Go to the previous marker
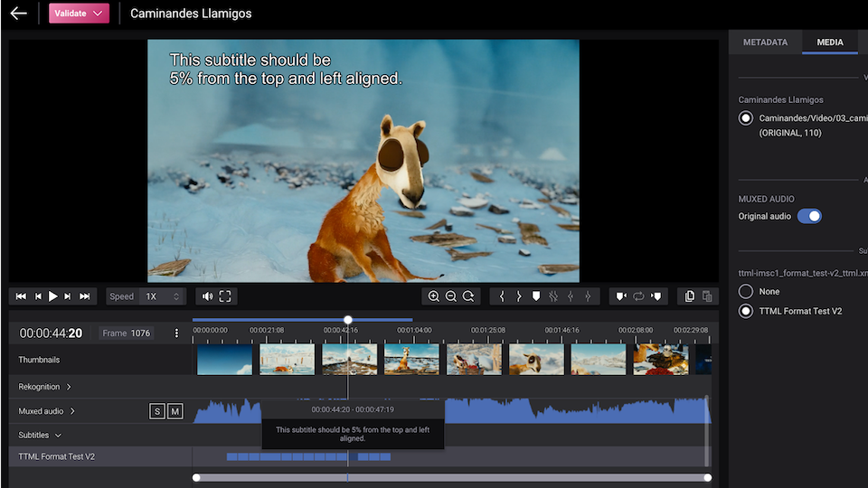868x488 pixels. point(621,296)
